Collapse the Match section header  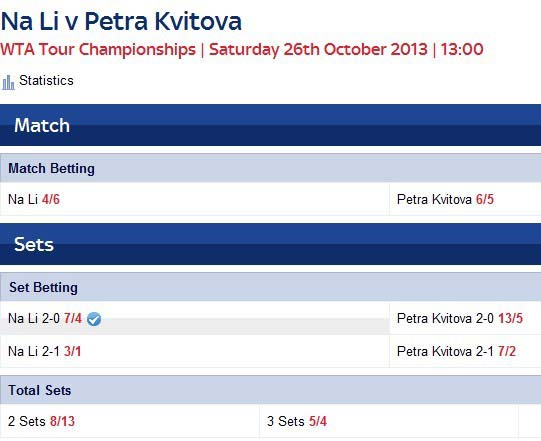coord(270,125)
